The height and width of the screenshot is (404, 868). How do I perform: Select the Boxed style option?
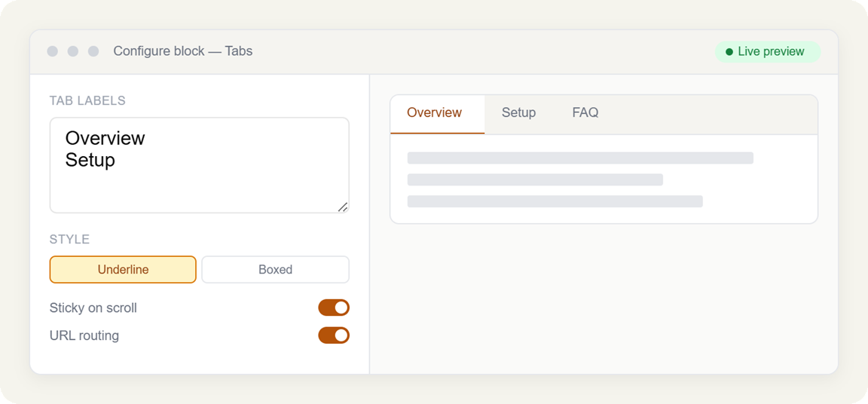tap(275, 270)
